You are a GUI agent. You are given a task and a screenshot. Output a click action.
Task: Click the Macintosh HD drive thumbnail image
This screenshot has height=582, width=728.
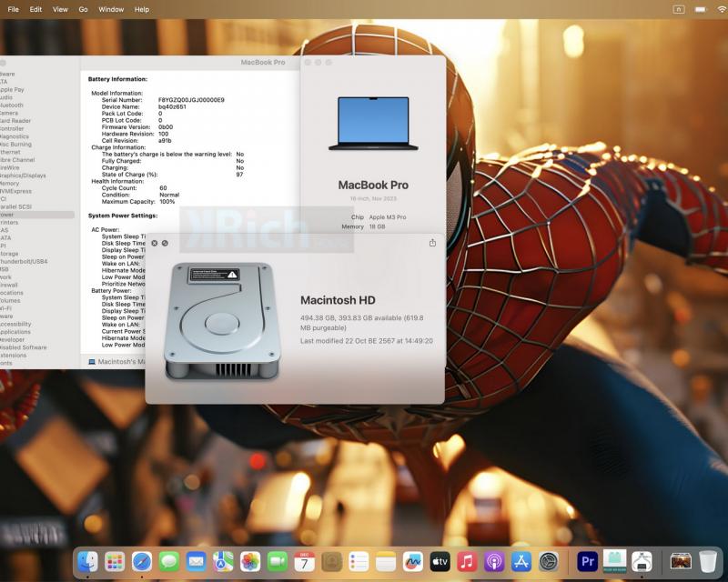(222, 321)
